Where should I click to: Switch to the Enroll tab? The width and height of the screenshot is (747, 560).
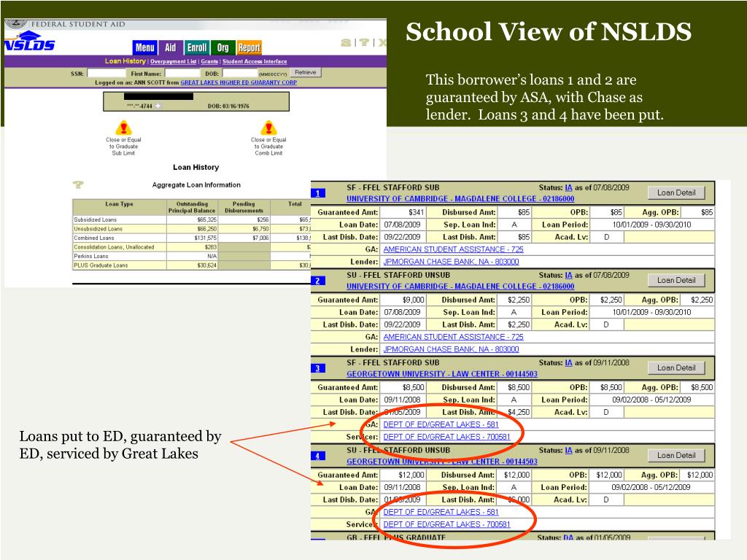coord(197,47)
